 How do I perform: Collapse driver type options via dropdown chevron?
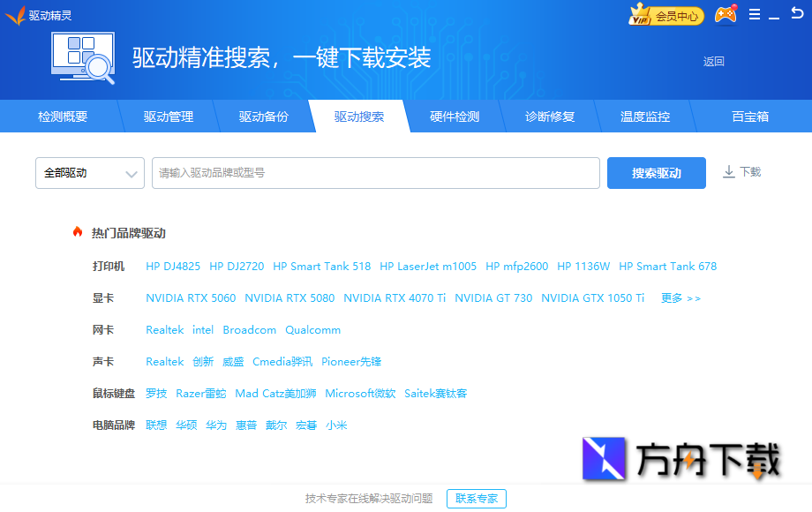[131, 173]
